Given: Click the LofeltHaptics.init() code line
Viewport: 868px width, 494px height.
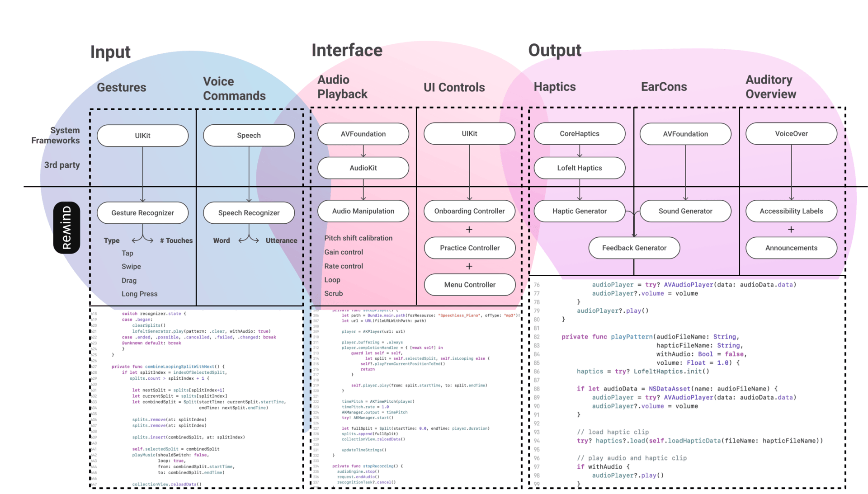Looking at the screenshot, I should click(x=643, y=372).
